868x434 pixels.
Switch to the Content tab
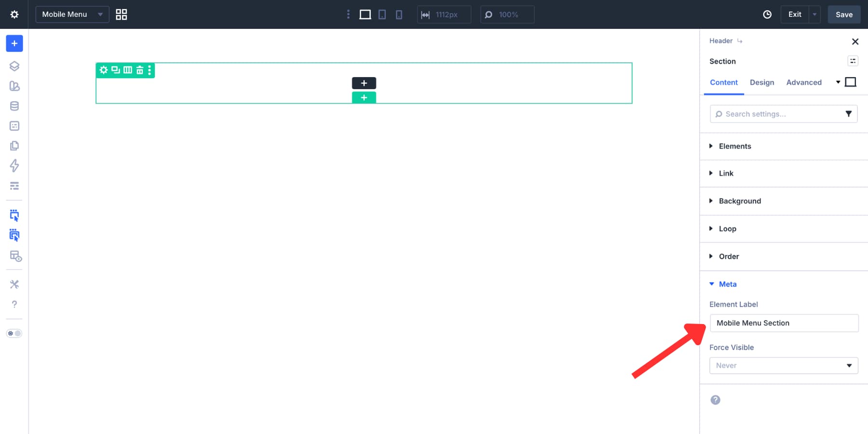point(724,82)
